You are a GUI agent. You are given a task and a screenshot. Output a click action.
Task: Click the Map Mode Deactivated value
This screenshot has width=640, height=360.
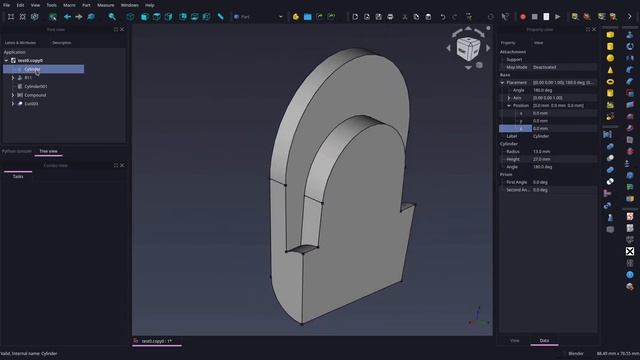point(564,67)
